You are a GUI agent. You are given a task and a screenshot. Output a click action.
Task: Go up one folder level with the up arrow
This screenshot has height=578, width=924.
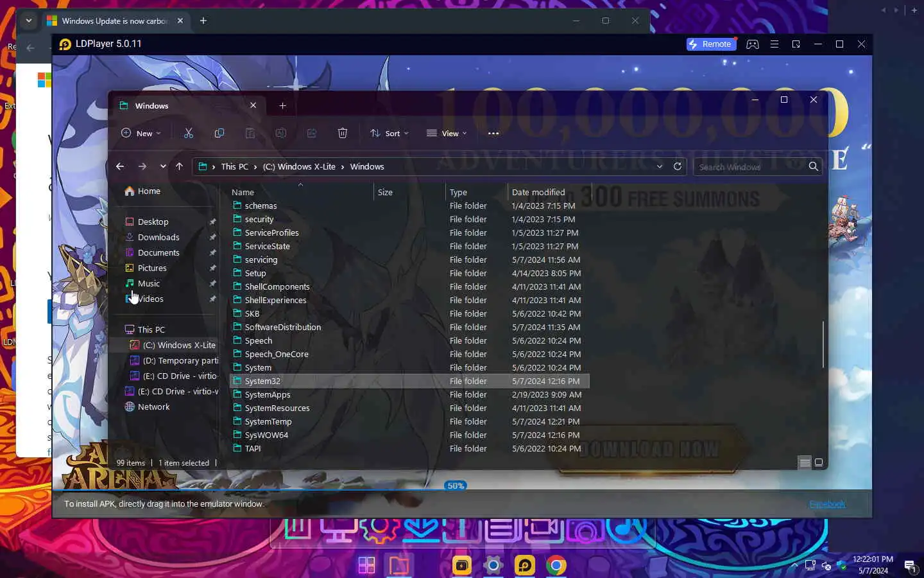coord(179,166)
